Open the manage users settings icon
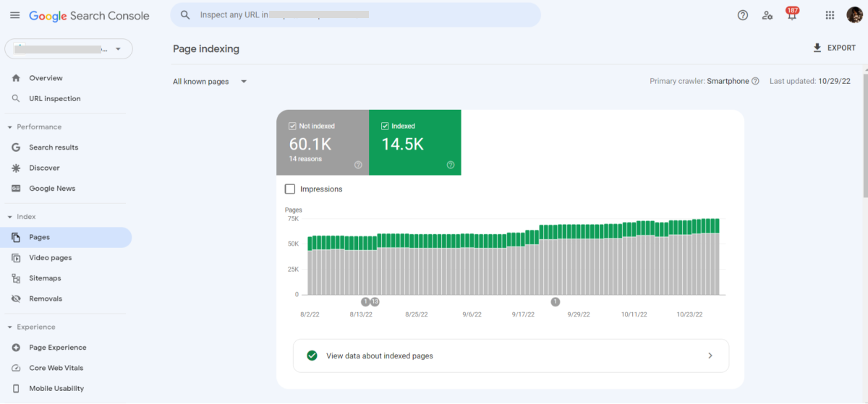The width and height of the screenshot is (868, 404). pyautogui.click(x=767, y=15)
